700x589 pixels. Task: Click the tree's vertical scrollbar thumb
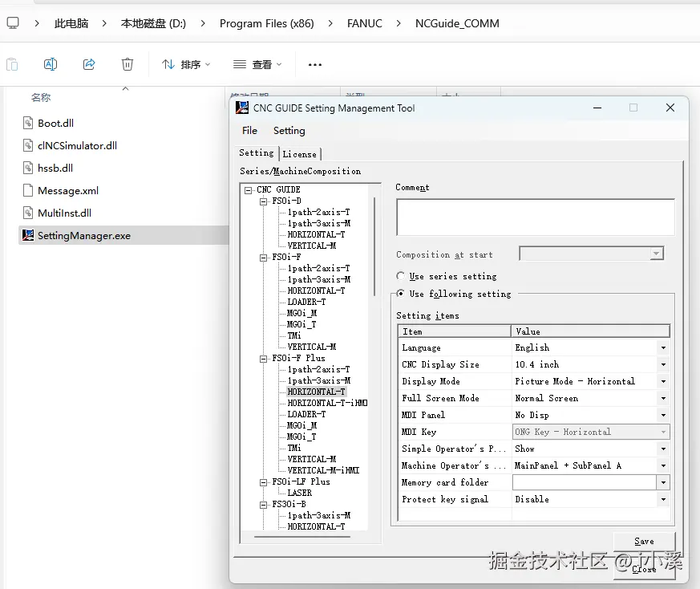(x=374, y=246)
